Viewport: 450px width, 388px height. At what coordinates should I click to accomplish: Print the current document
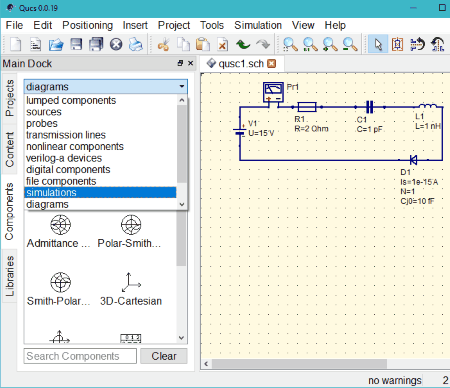coord(136,44)
